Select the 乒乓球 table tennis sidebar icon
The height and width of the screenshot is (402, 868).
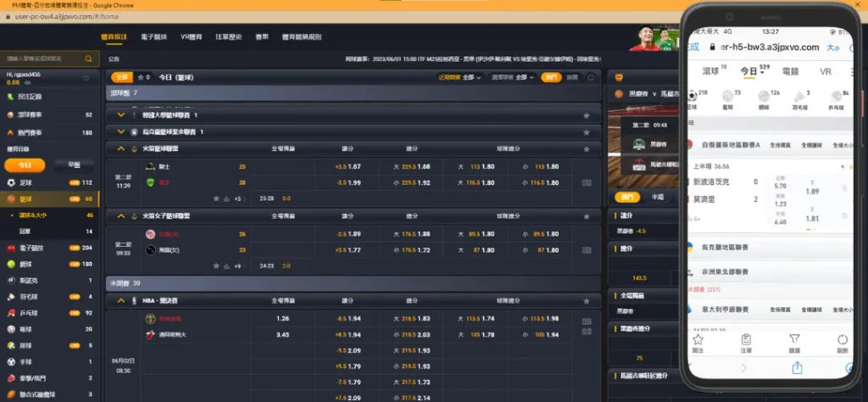tap(10, 313)
